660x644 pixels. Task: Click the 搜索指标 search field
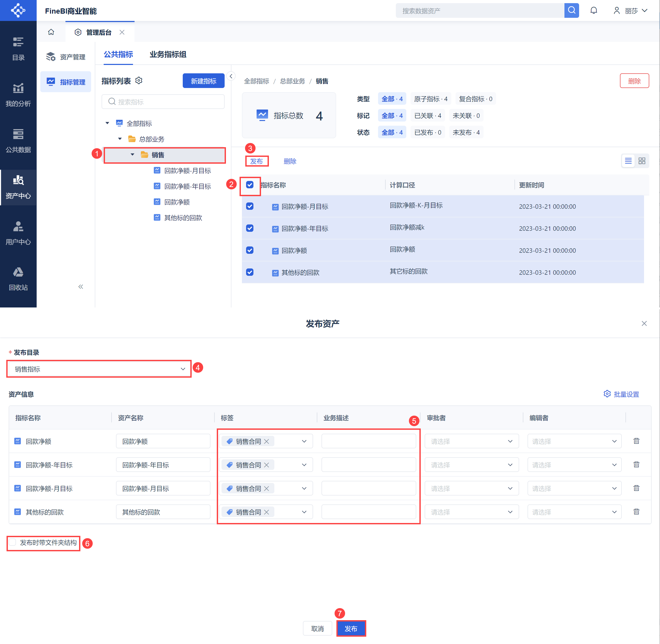pos(163,102)
